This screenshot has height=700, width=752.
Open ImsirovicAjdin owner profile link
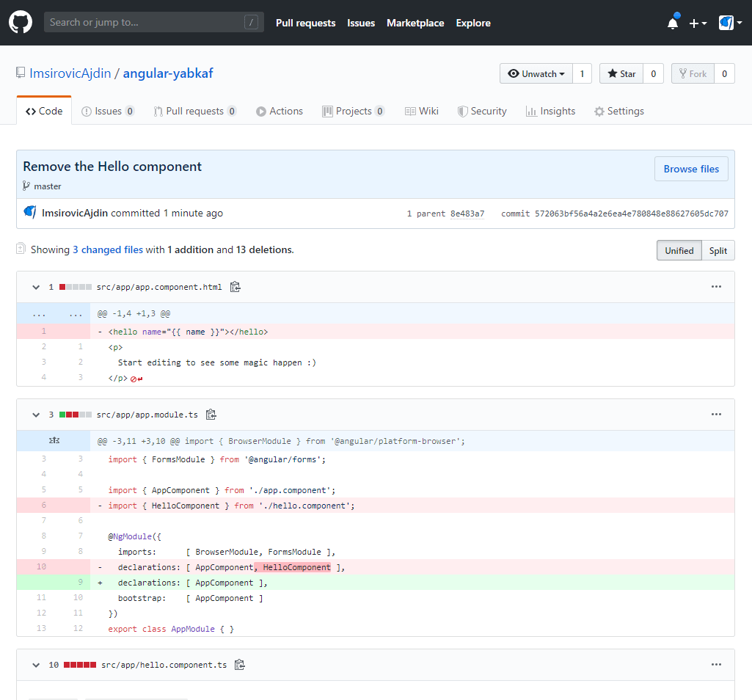point(70,73)
